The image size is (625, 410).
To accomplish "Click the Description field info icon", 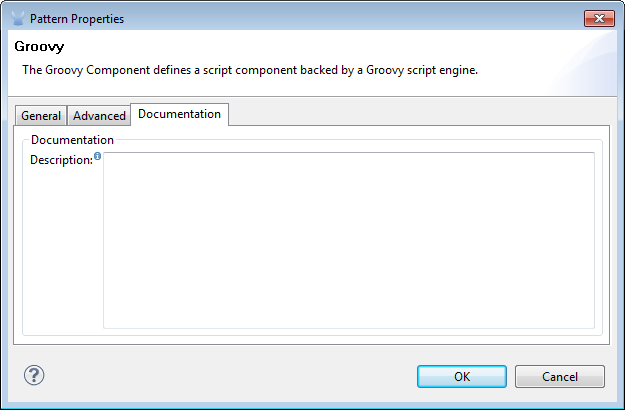I will click(97, 156).
